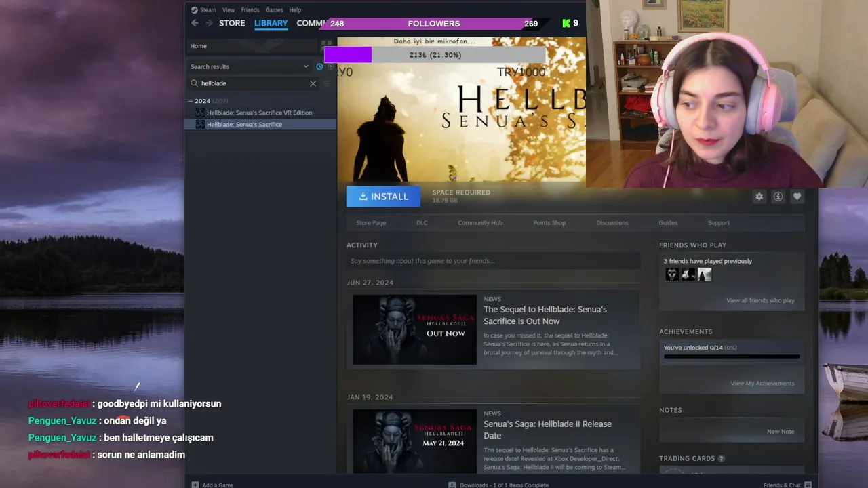Screen dimensions: 868x488
Task: Open the Store Page link
Action: coord(371,223)
